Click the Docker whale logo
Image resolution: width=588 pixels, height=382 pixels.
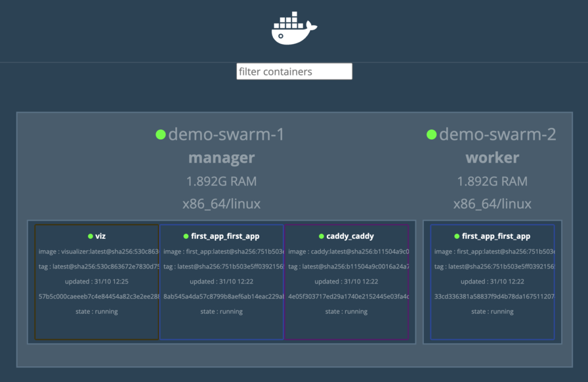point(294,29)
